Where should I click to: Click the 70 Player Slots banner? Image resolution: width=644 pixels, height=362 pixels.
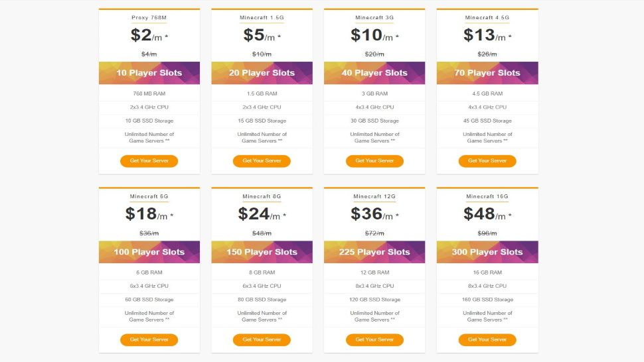[487, 73]
